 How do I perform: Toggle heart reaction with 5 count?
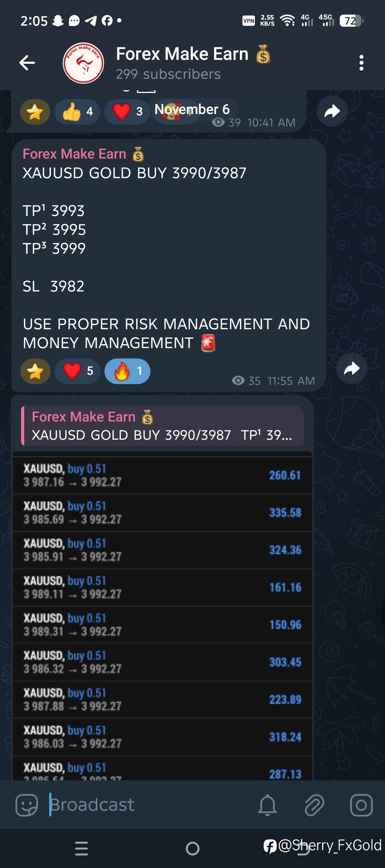click(x=78, y=371)
